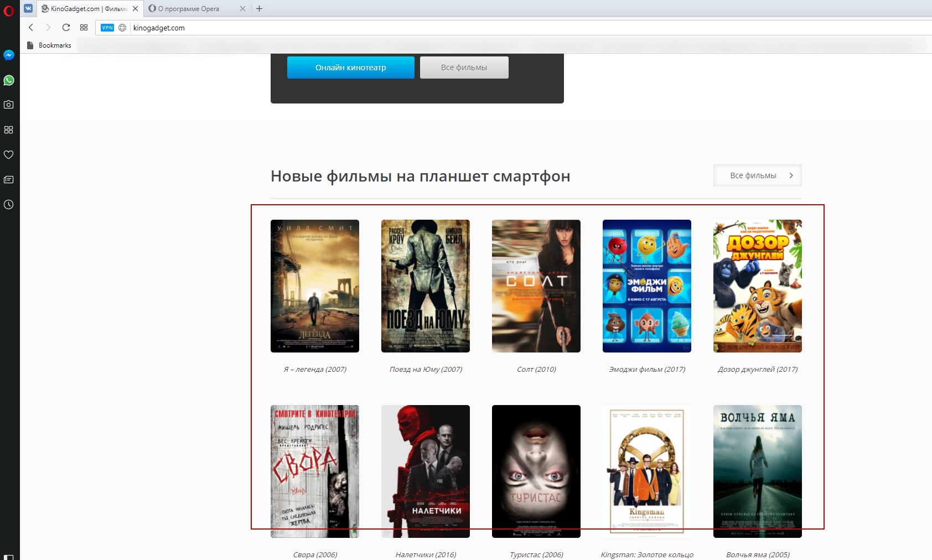The height and width of the screenshot is (560, 932).
Task: Click the title Поезд на Юму (2007)
Action: click(426, 369)
